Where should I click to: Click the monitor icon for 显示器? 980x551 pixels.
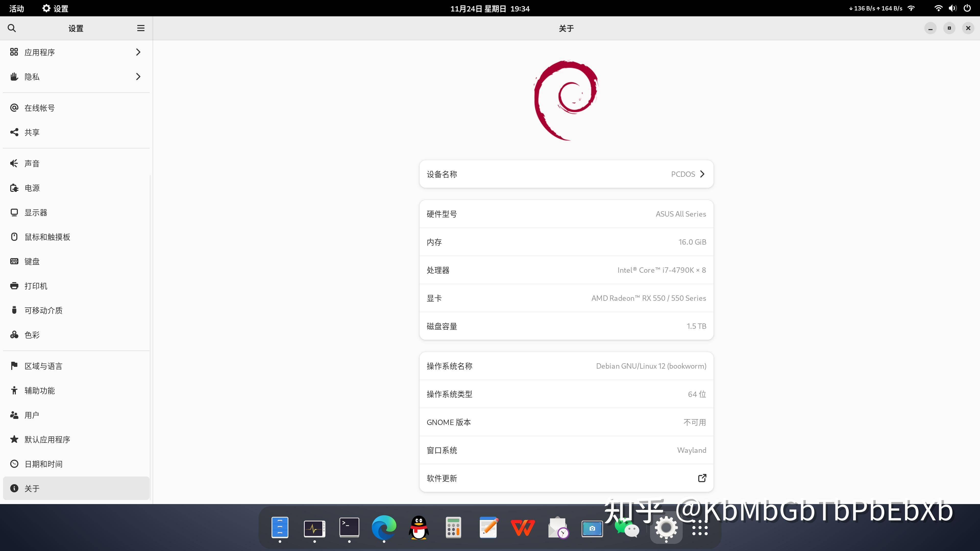click(14, 212)
